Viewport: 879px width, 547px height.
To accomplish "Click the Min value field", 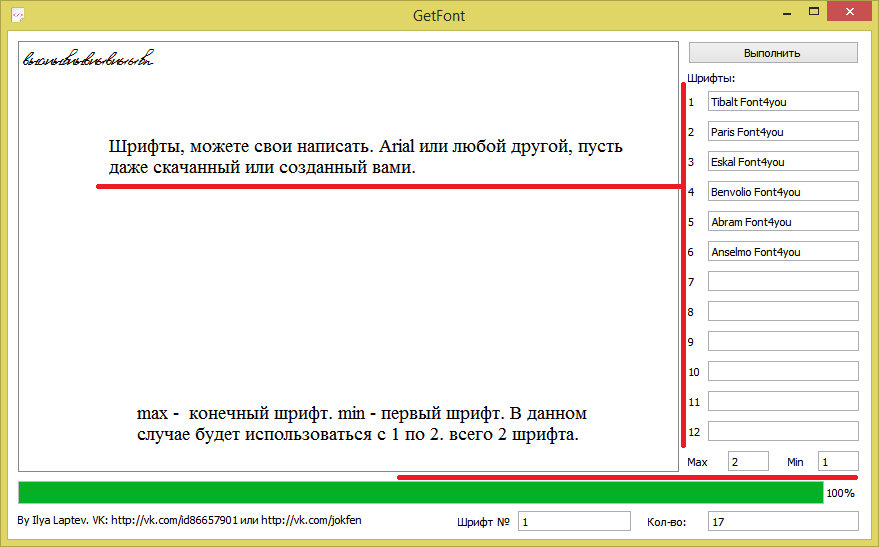I will tap(837, 461).
